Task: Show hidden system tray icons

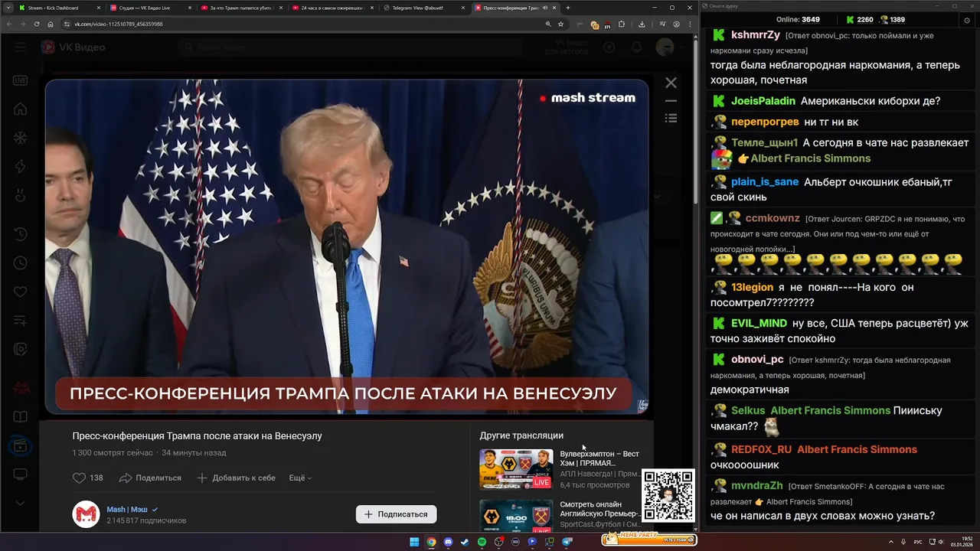Action: (890, 542)
